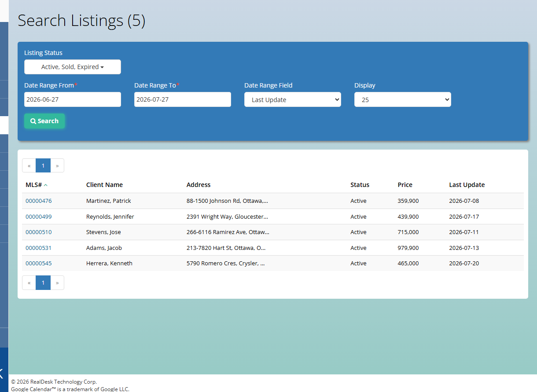The width and height of the screenshot is (537, 392).
Task: Click price 439,900
Action: pos(408,216)
